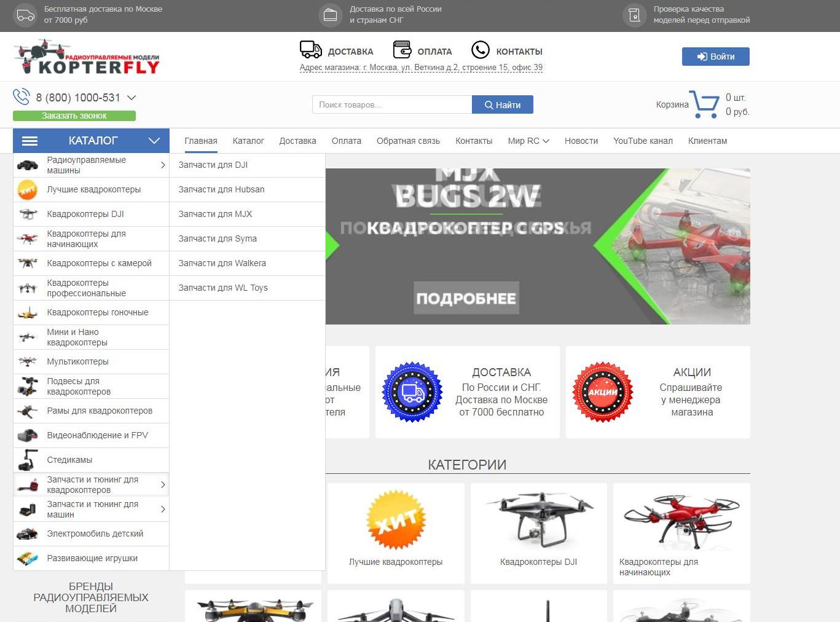Viewport: 840px width, 622px height.
Task: Open the Оплата navigation bar item
Action: click(x=347, y=141)
